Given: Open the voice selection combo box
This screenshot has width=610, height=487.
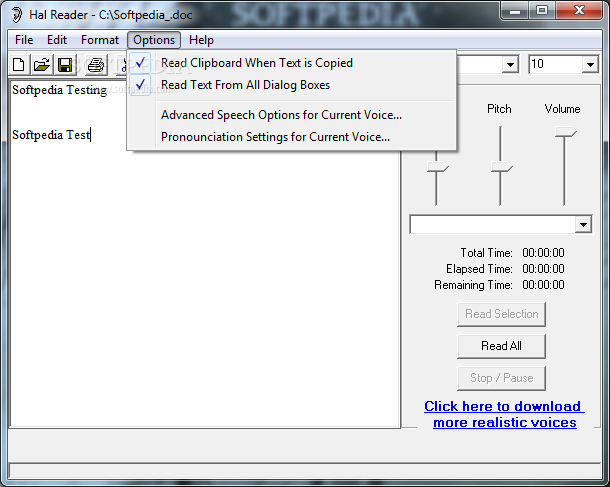Looking at the screenshot, I should pos(501,224).
